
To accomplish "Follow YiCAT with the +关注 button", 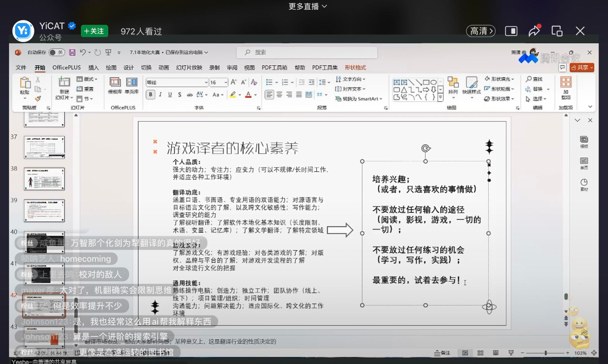I will (94, 31).
